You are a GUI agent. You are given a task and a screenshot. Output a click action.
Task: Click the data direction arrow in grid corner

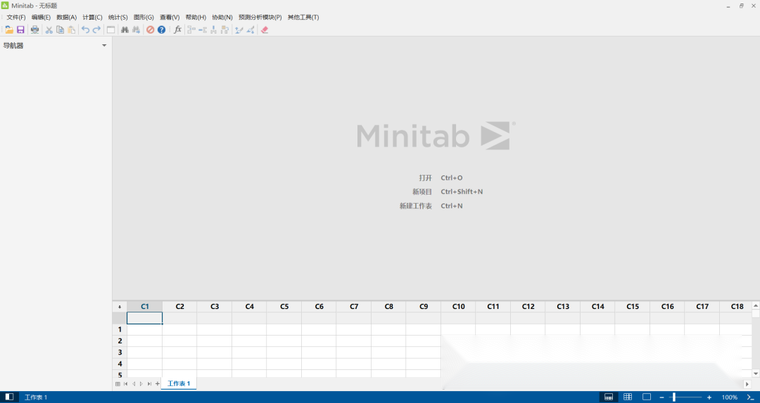tap(120, 306)
